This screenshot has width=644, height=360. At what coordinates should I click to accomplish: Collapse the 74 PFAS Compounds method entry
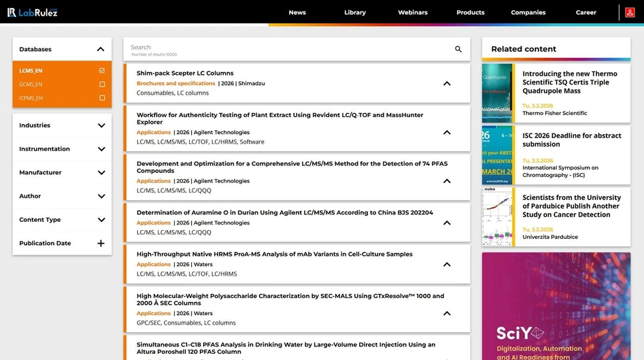point(447,182)
